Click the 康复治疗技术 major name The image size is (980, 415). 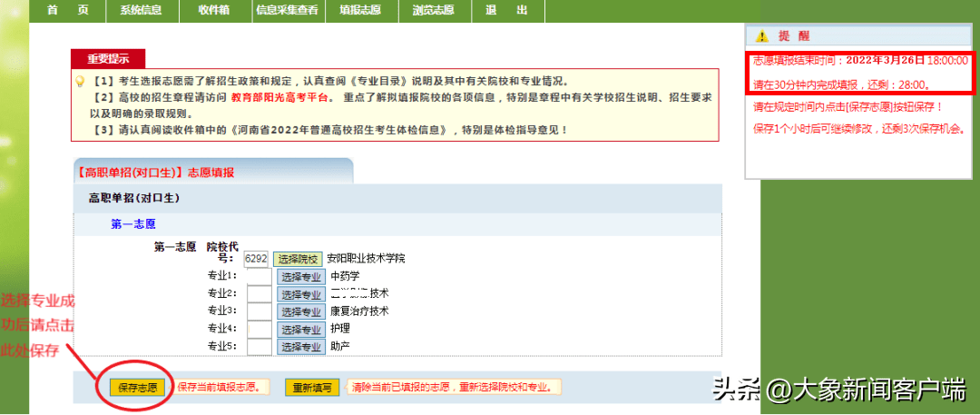coord(360,311)
